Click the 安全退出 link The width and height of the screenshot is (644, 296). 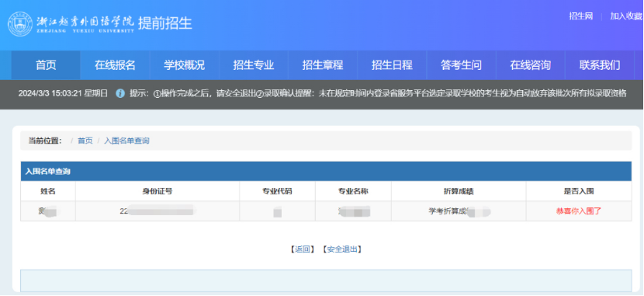point(342,249)
